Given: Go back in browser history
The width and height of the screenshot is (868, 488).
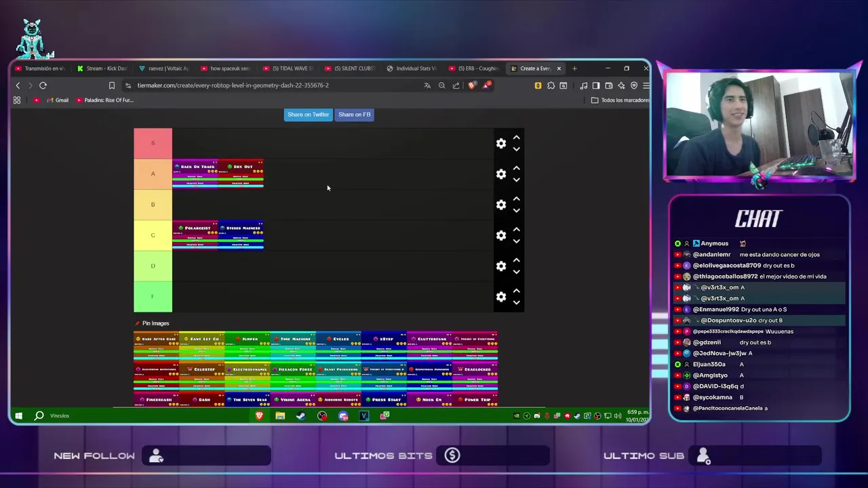Looking at the screenshot, I should coord(18,85).
